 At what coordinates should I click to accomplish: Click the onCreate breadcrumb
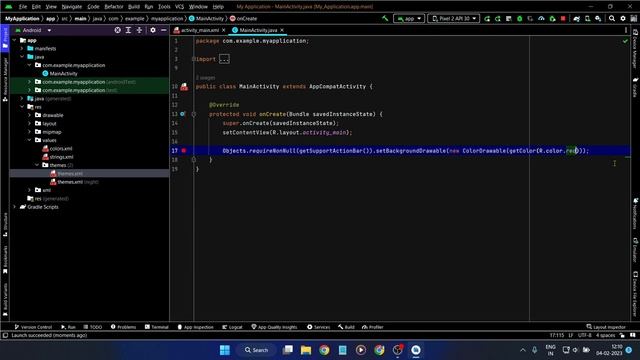point(244,18)
